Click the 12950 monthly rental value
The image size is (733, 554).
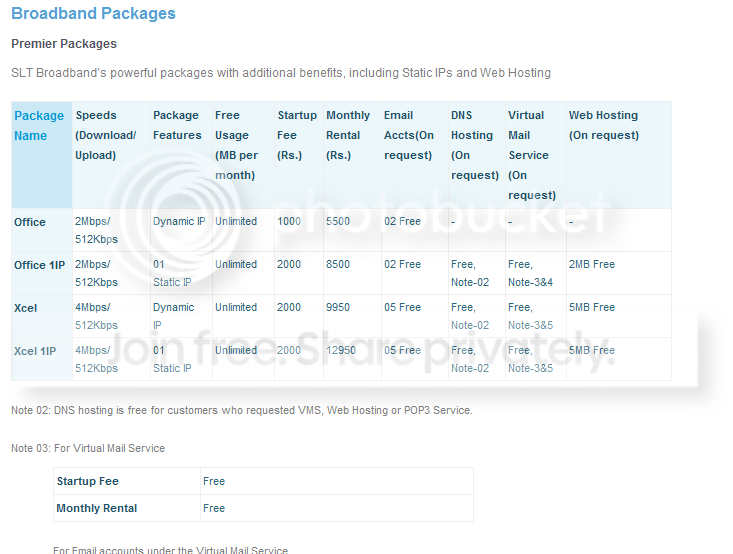point(341,350)
